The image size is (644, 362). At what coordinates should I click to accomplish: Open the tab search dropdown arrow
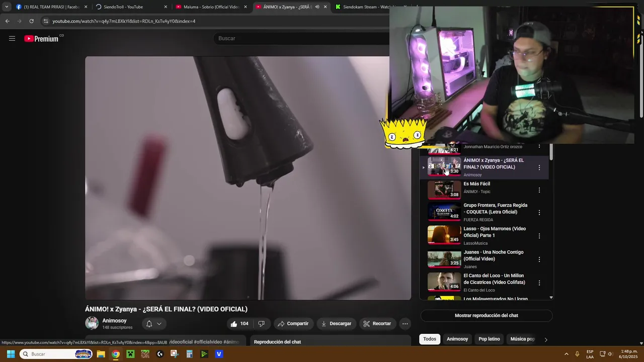(7, 7)
